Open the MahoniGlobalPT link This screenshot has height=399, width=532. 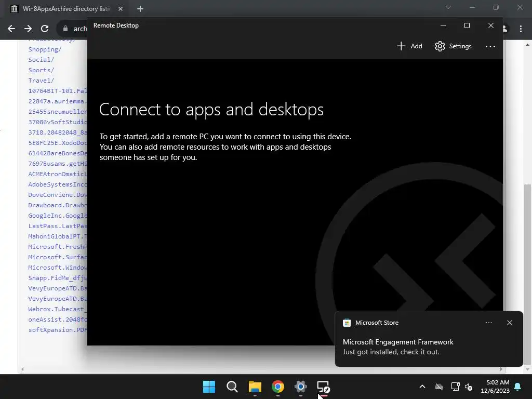58,236
